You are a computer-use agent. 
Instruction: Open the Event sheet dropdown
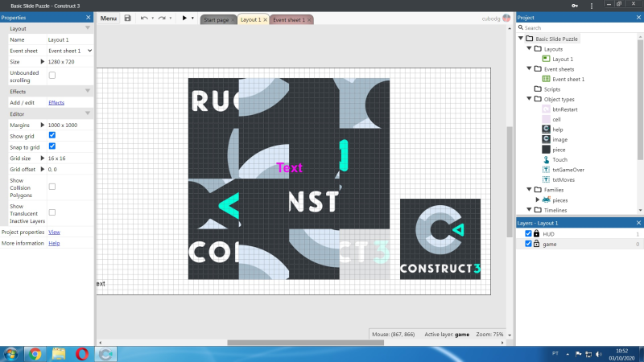70,51
